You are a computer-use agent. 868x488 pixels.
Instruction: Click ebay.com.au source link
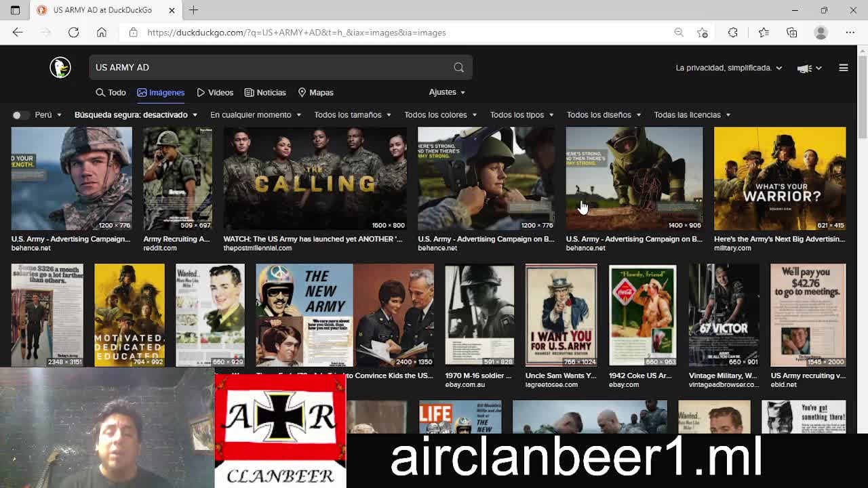[x=465, y=385]
